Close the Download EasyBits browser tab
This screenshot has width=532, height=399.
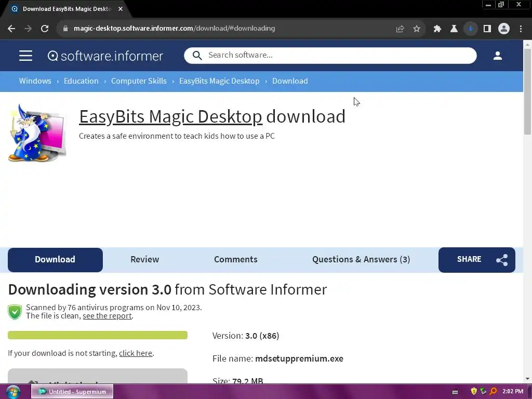coord(121,9)
